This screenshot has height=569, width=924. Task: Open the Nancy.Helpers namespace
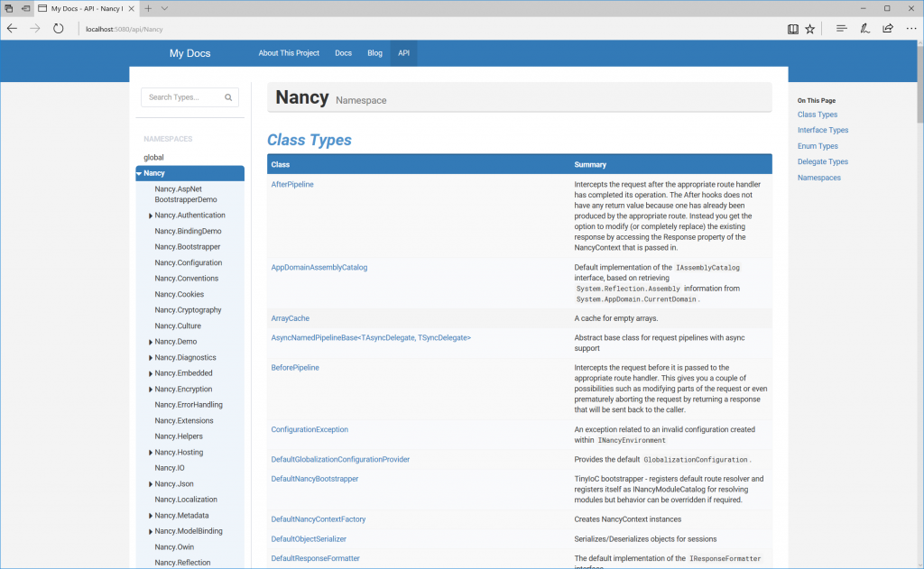[179, 436]
